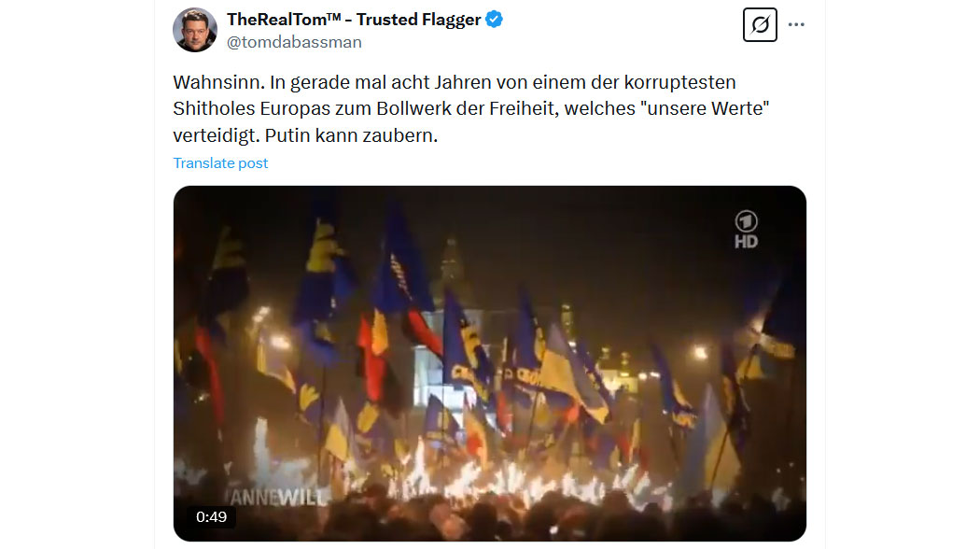Image resolution: width=980 pixels, height=549 pixels.
Task: Click the blue verified checkmark badge
Action: [x=495, y=20]
